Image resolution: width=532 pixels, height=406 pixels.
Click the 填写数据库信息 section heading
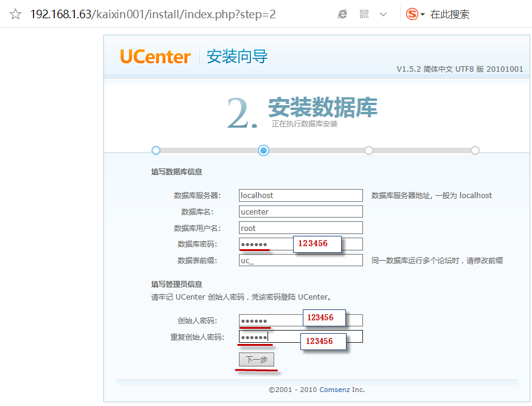[x=176, y=172]
